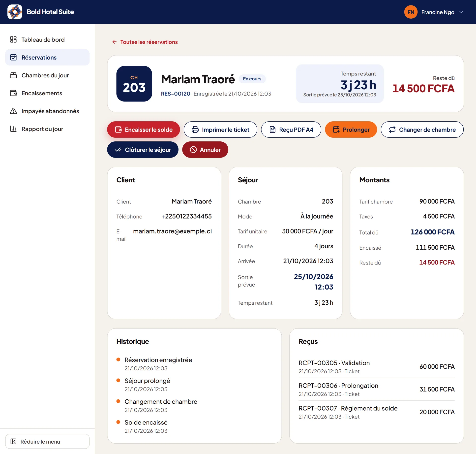Click the panel icon in Réduire le menu
The image size is (476, 454).
(13, 441)
